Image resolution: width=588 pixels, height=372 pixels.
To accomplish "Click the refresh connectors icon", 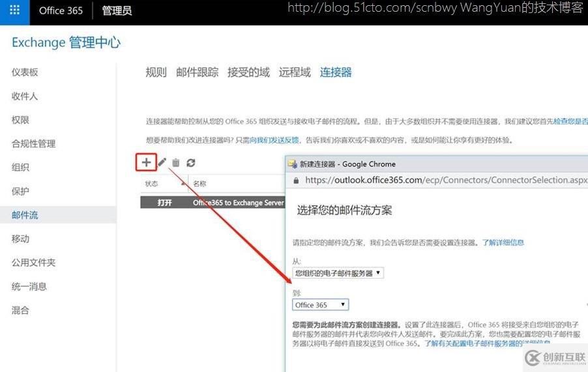I will [x=191, y=163].
